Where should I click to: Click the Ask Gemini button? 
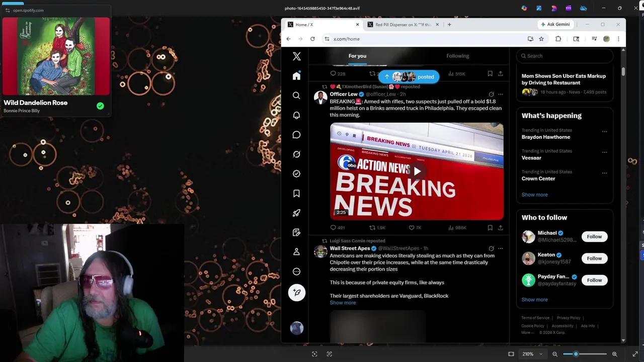coord(555,24)
